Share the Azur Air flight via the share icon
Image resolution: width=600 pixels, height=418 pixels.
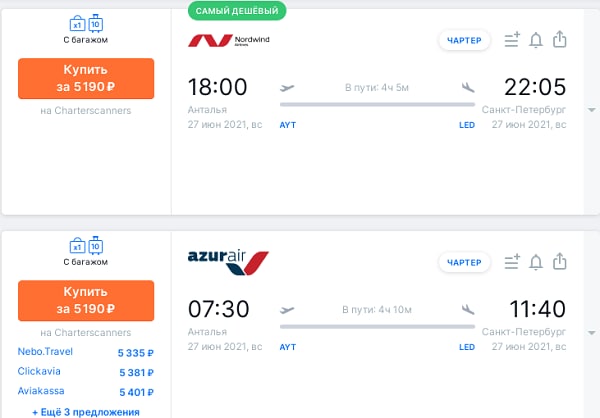click(559, 261)
